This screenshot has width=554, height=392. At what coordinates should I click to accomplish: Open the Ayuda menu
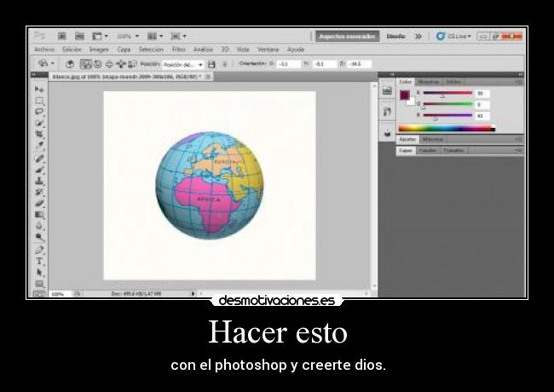[296, 49]
